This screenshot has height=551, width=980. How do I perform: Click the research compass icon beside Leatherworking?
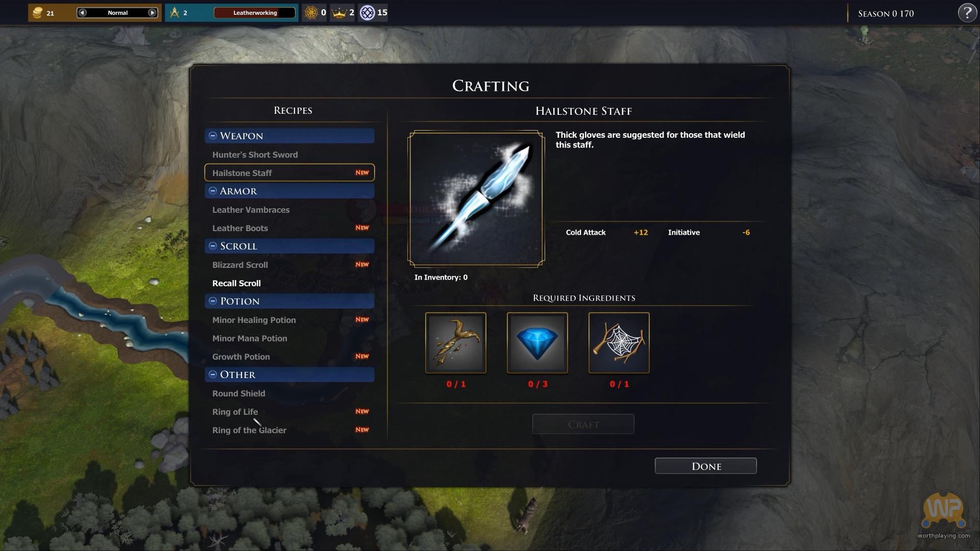(175, 13)
